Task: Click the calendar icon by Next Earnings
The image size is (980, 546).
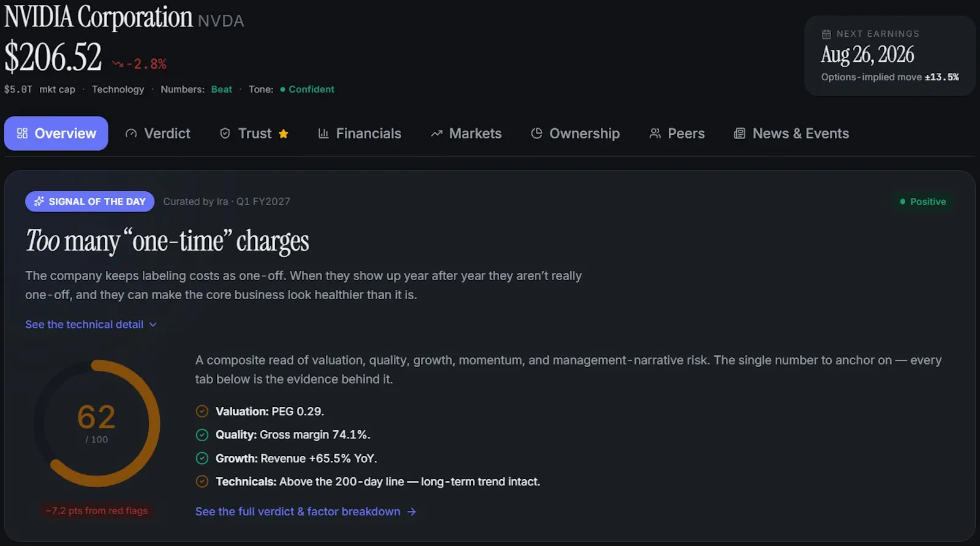Action: (x=826, y=34)
